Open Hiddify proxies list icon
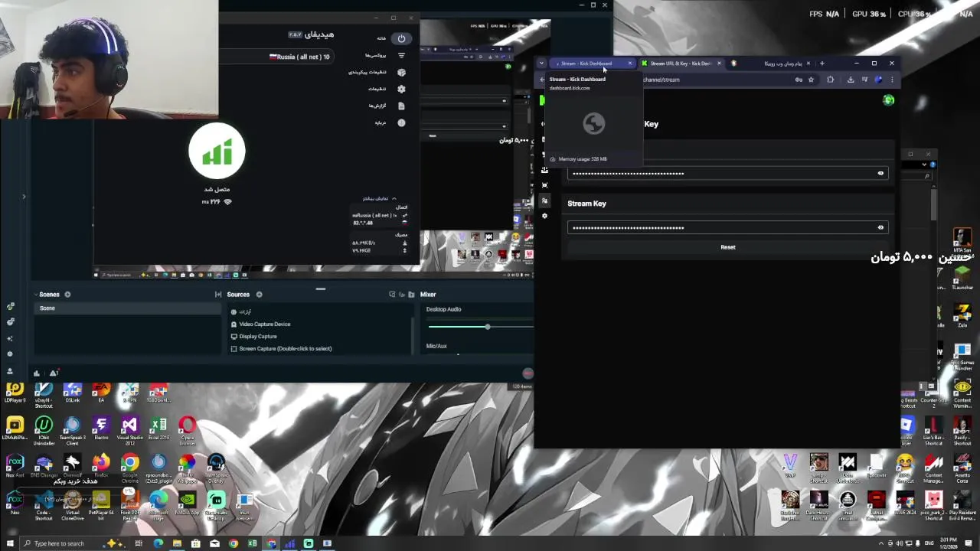 401,55
